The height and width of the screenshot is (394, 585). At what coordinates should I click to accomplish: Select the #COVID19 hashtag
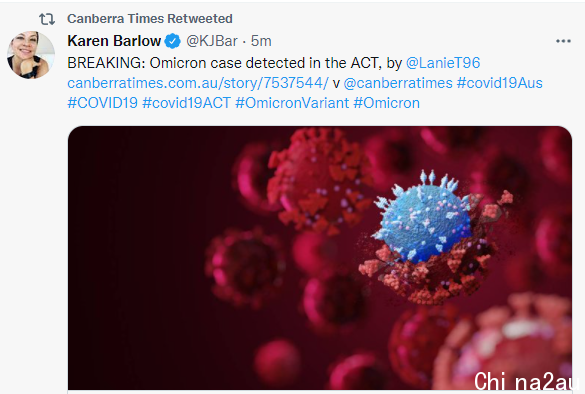[103, 103]
